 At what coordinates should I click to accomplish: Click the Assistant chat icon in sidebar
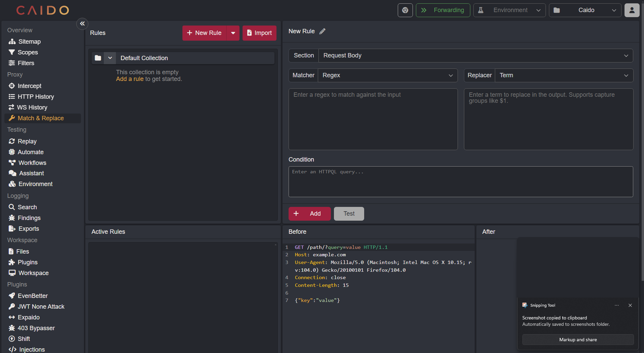12,173
